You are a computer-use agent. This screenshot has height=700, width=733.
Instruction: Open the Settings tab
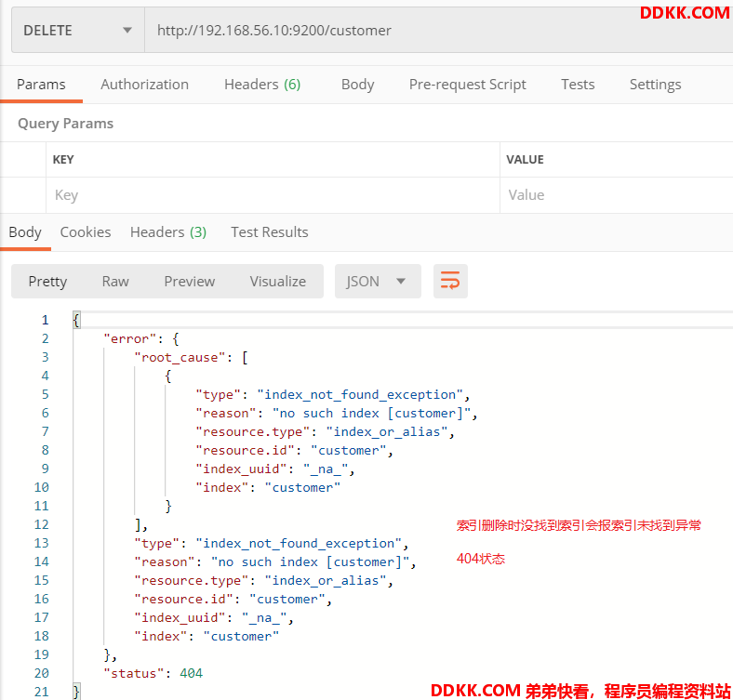coord(655,85)
